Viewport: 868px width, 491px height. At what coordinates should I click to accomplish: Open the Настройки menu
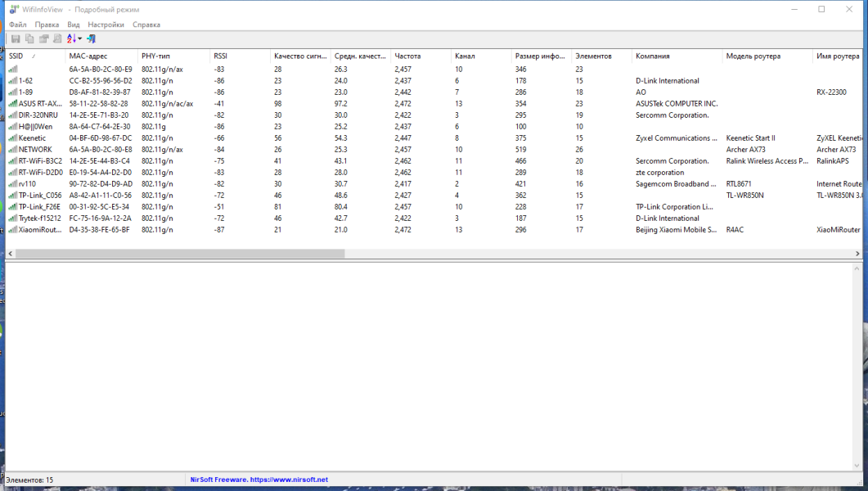tap(106, 25)
